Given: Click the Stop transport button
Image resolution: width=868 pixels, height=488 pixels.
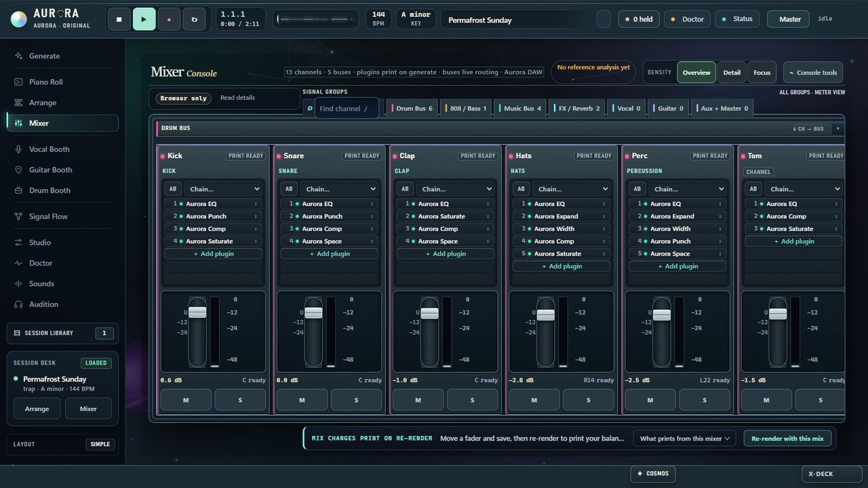Looking at the screenshot, I should (x=119, y=19).
